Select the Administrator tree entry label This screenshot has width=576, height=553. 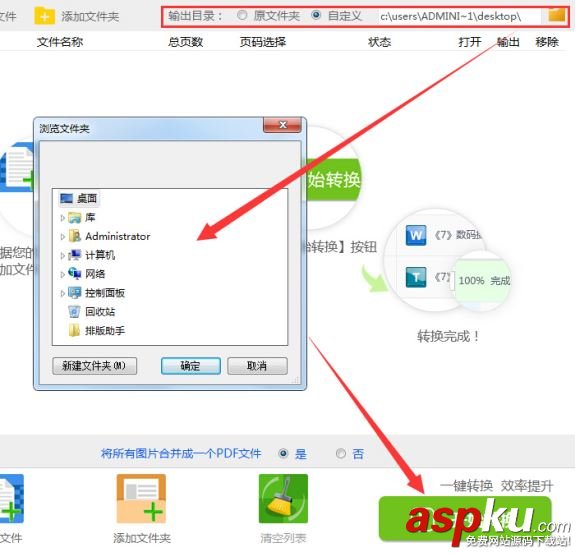pos(118,236)
